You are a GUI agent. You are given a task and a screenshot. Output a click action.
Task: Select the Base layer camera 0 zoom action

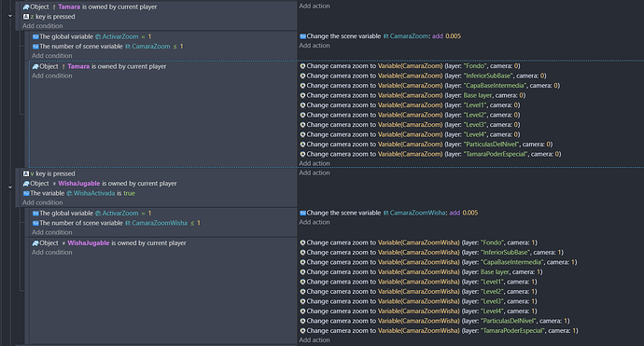point(413,95)
